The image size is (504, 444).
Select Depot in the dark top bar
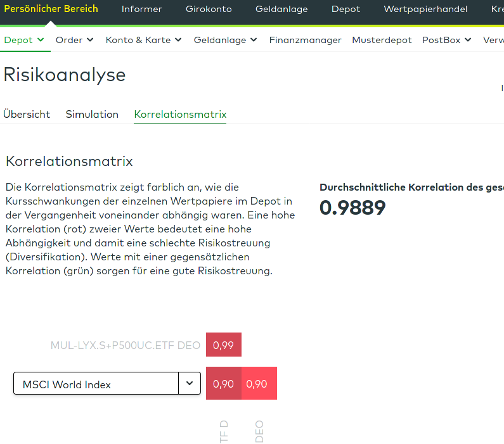click(346, 9)
